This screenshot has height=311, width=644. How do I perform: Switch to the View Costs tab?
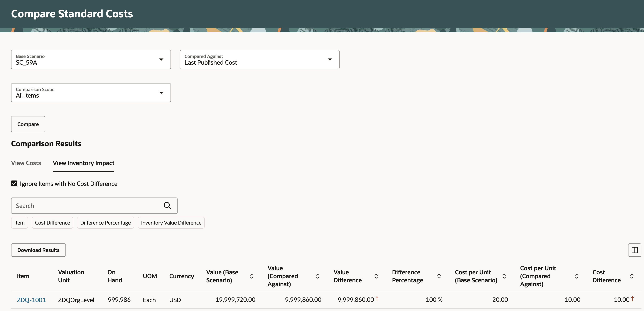[x=26, y=163]
